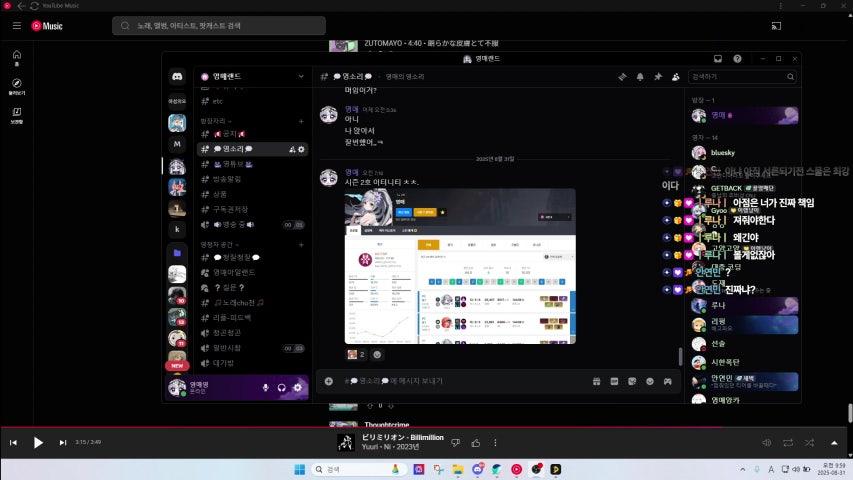Open the 구독권저장 channel
Viewport: 853px width, 480px height.
pos(252,209)
